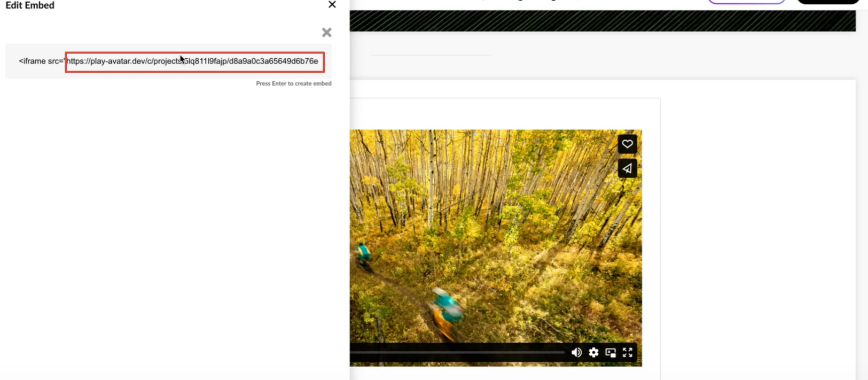Like the video with the heart icon
868x380 pixels.
[x=627, y=144]
